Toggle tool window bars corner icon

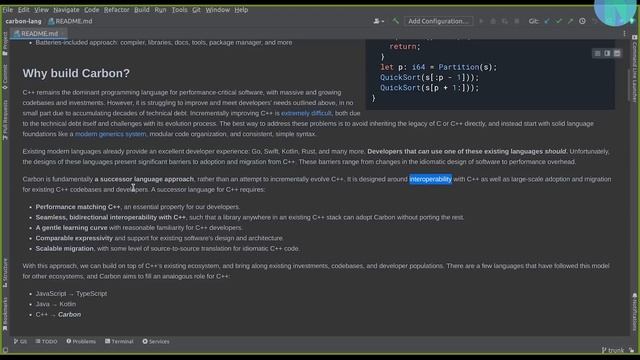(5, 350)
